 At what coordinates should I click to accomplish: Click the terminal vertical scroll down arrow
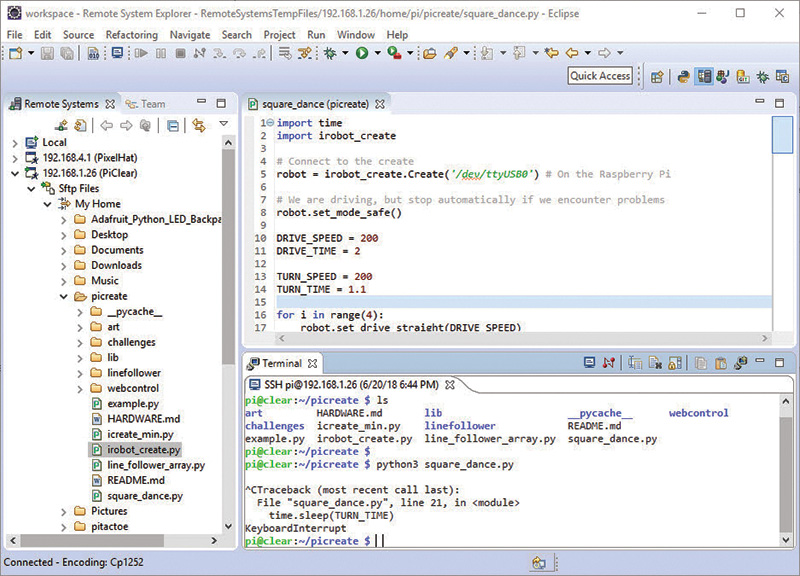[x=786, y=540]
